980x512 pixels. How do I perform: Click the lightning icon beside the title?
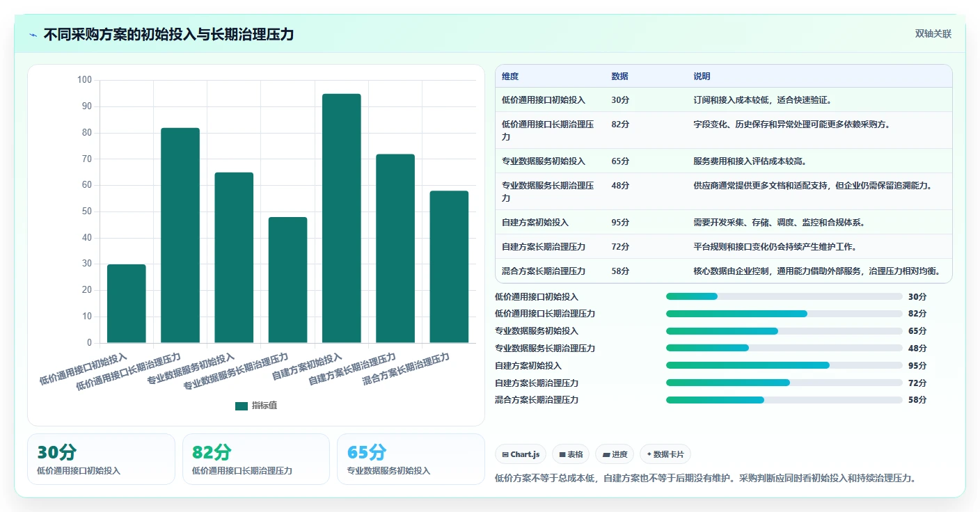[33, 35]
